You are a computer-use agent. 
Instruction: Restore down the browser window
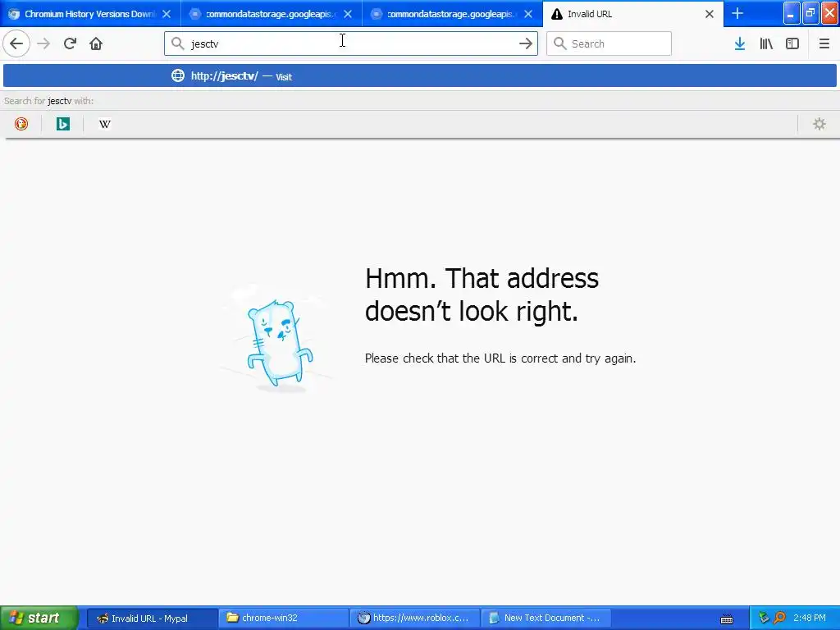tap(810, 13)
